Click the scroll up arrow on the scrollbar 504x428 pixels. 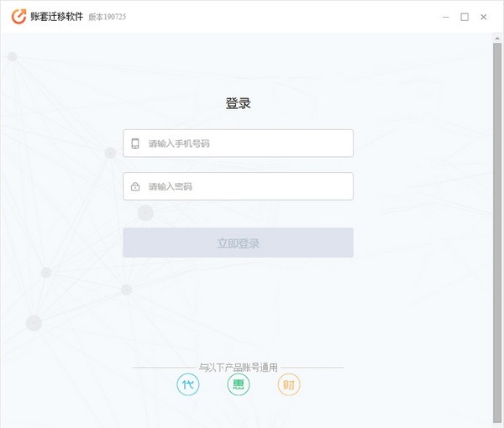click(498, 38)
